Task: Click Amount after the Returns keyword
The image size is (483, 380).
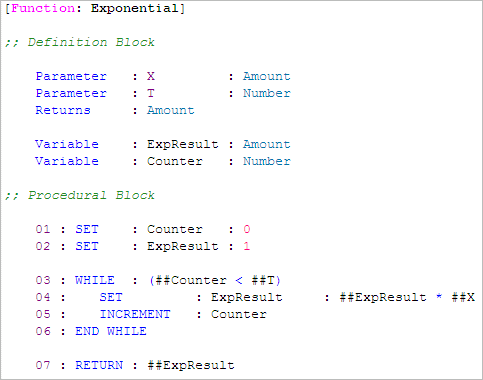Action: tap(171, 110)
